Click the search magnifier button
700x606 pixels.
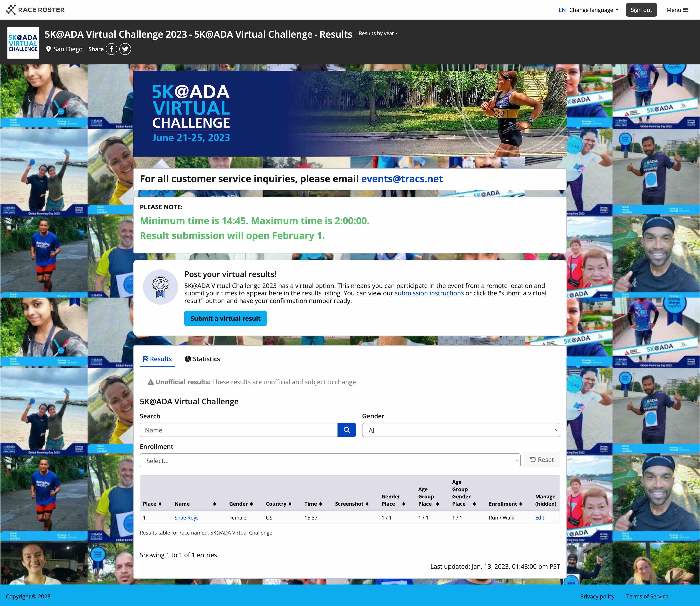(346, 430)
